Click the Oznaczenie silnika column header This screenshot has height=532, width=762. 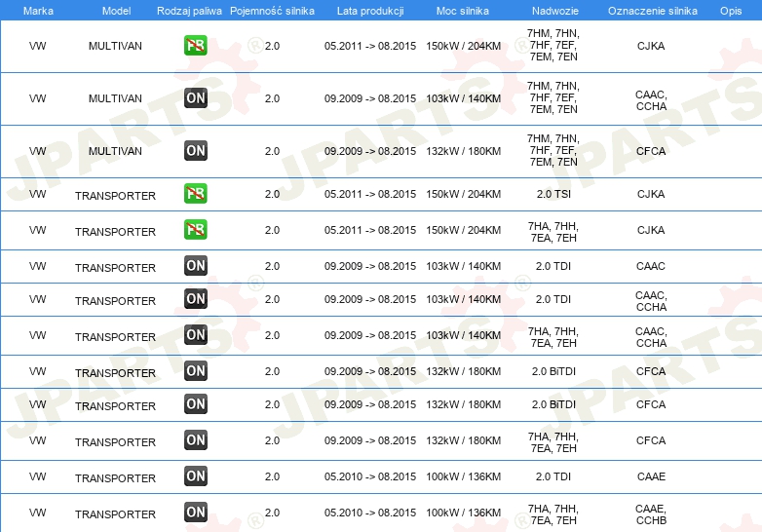tap(650, 10)
